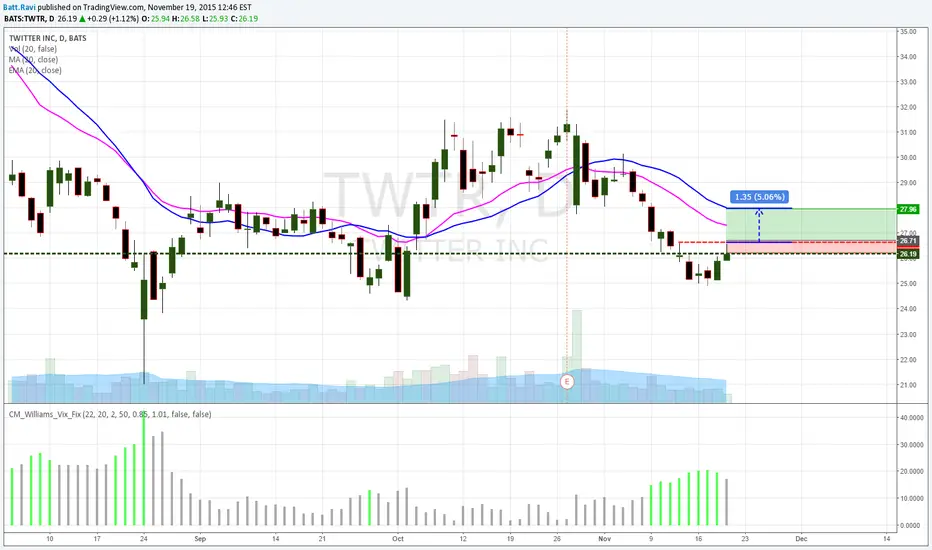Click the 26.19 current price label
The image size is (932, 550).
[x=908, y=254]
